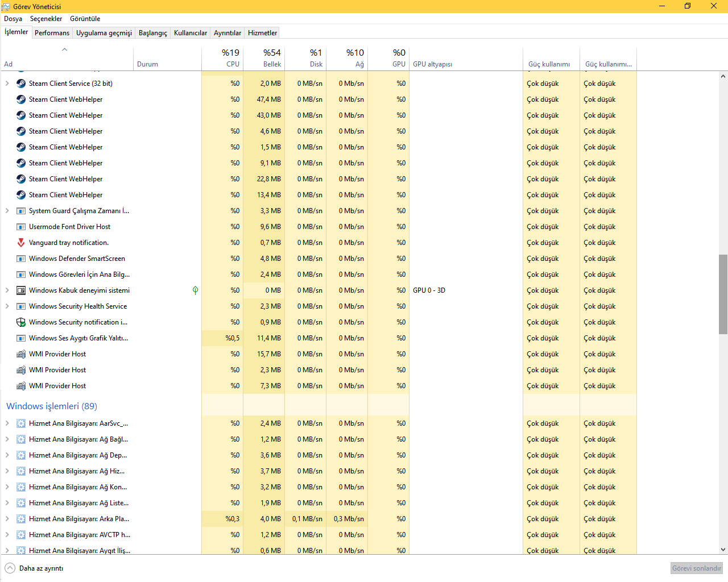Click the Steam WebHelper icon with 47,4 MB
This screenshot has height=582, width=728.
click(21, 99)
